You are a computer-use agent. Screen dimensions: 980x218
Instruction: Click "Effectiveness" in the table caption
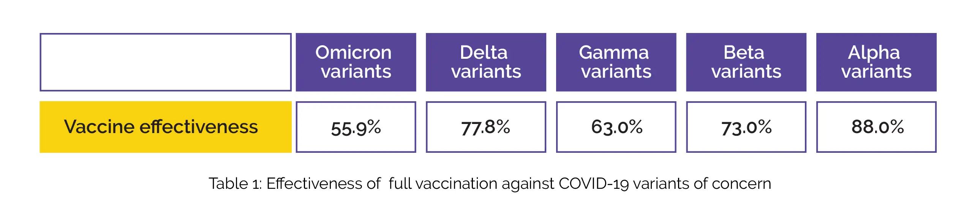tap(314, 184)
